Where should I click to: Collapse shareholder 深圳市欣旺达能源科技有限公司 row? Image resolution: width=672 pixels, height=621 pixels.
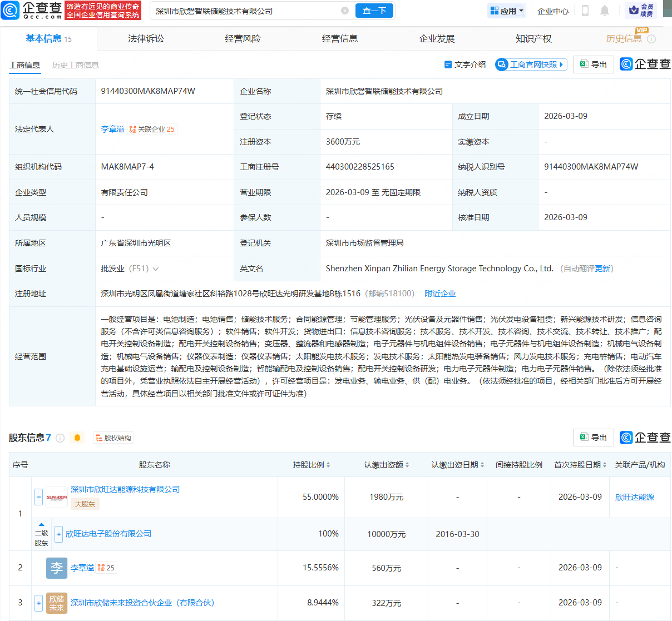[38, 496]
